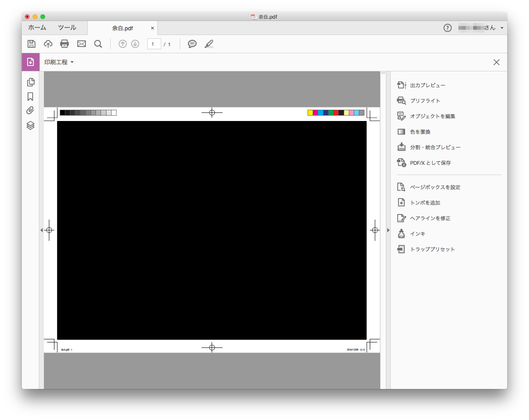Screen dimensions: 529x420
Task: Close the 余白.pdf tab
Action: click(x=153, y=28)
